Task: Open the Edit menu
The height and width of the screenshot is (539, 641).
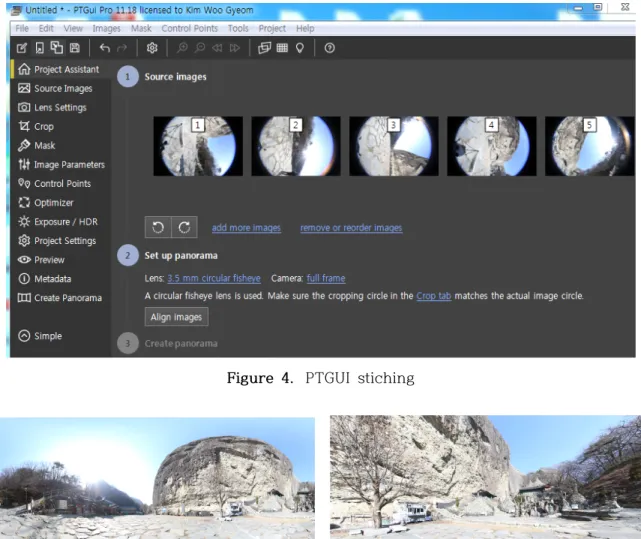Action: coord(46,28)
